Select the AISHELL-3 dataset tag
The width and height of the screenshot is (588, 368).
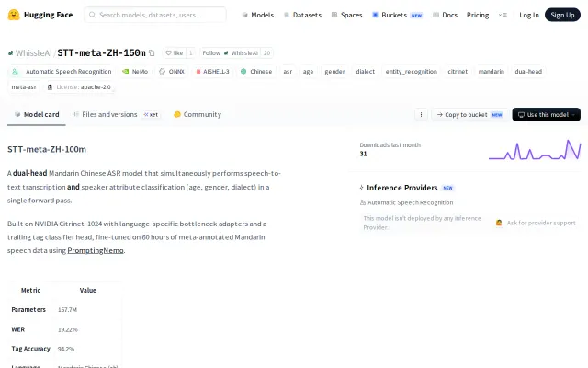point(212,72)
